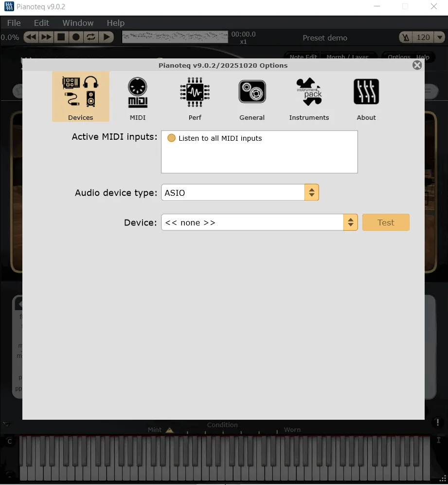The image size is (448, 485).
Task: Click the exclamation warning icon
Action: click(437, 422)
